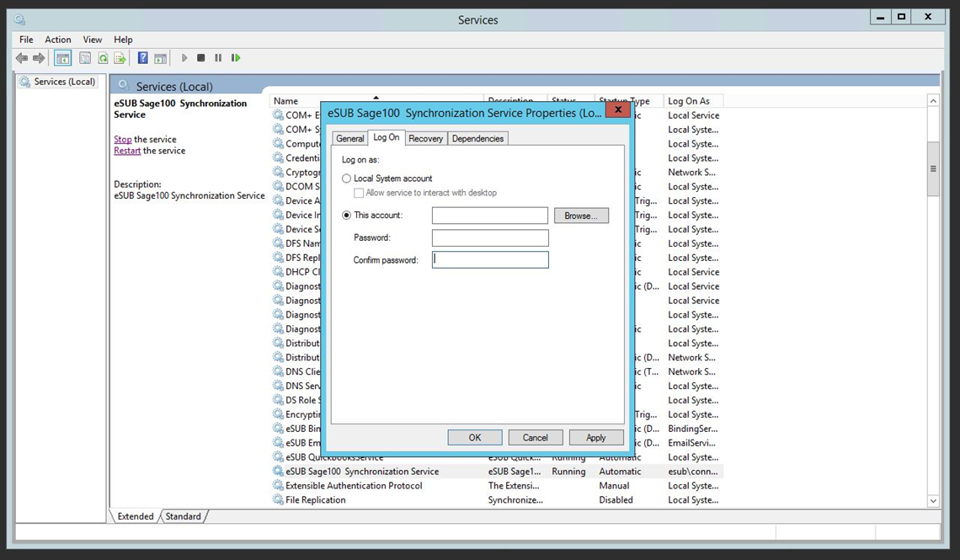The height and width of the screenshot is (560, 960).
Task: Select the Extensible Authentication Protocol service name
Action: click(x=354, y=486)
